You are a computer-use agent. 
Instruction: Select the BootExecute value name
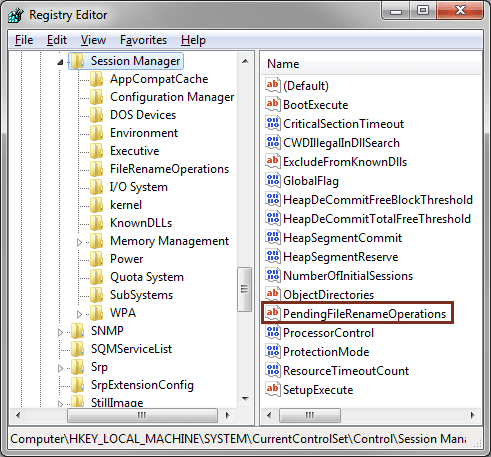coord(315,105)
